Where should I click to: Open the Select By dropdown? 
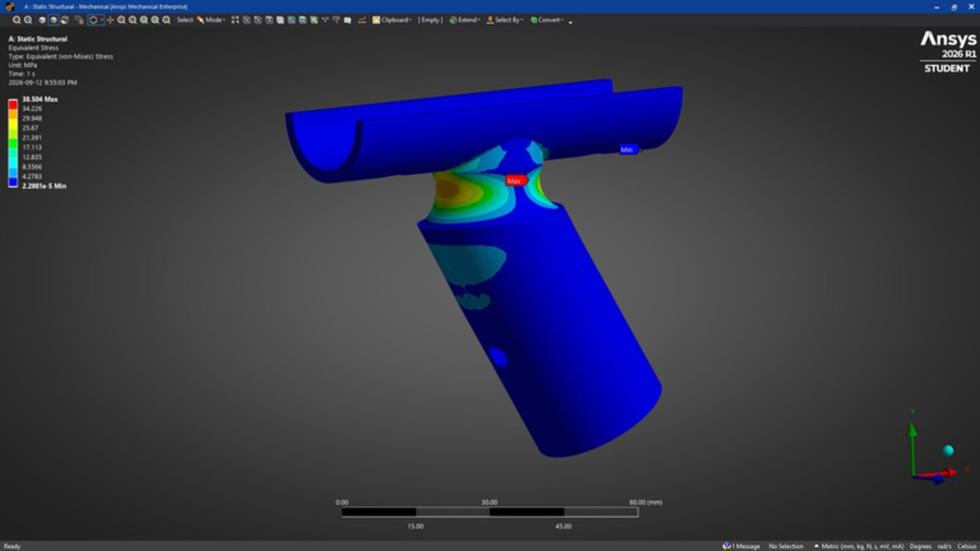pos(505,20)
